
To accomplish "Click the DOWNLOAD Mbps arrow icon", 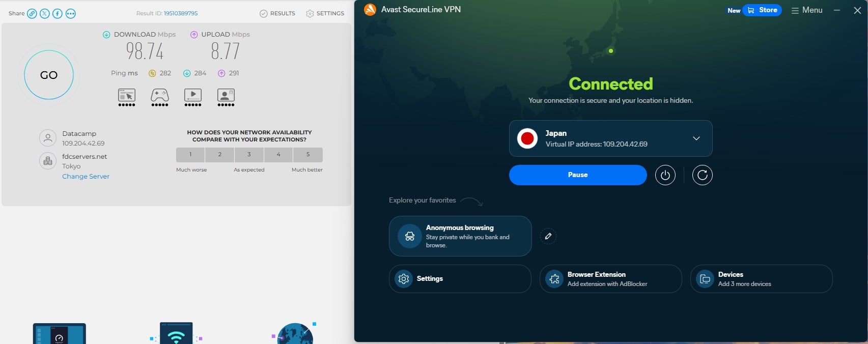I will pos(106,35).
